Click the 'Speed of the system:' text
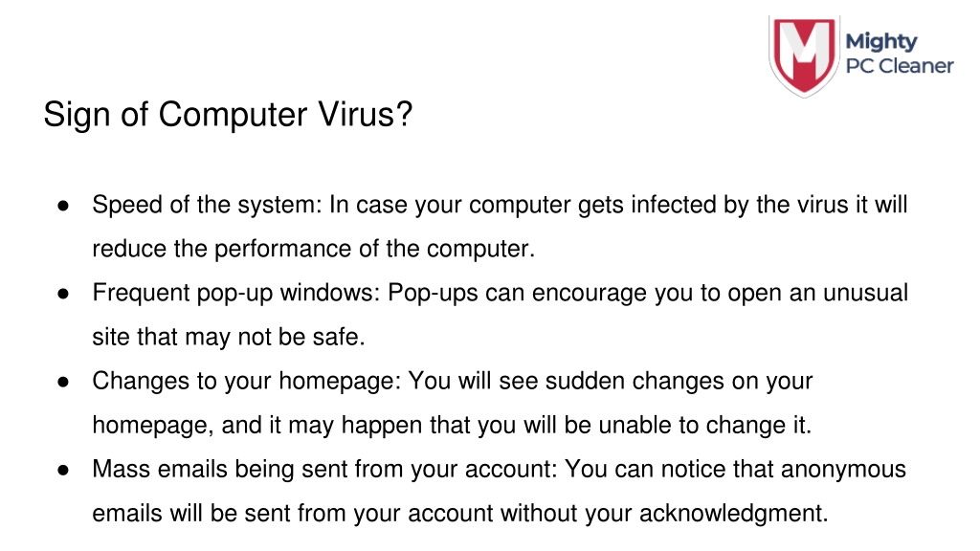Image resolution: width=980 pixels, height=551 pixels. tap(207, 205)
